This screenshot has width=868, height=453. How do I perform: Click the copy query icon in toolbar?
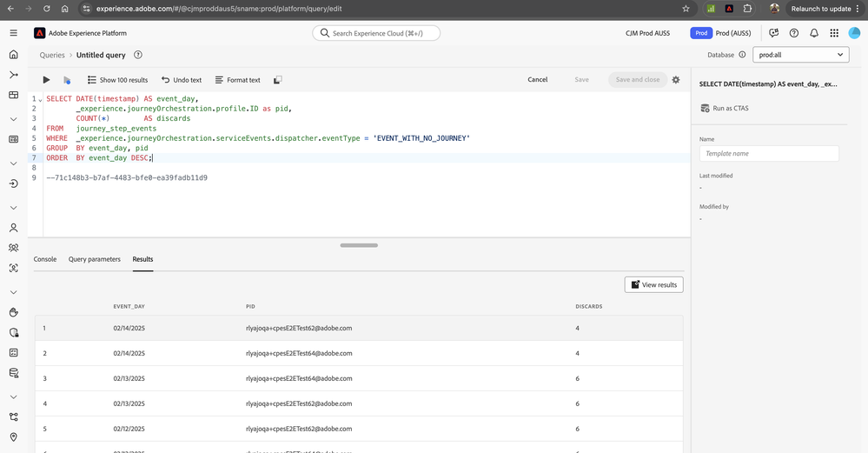pyautogui.click(x=277, y=80)
